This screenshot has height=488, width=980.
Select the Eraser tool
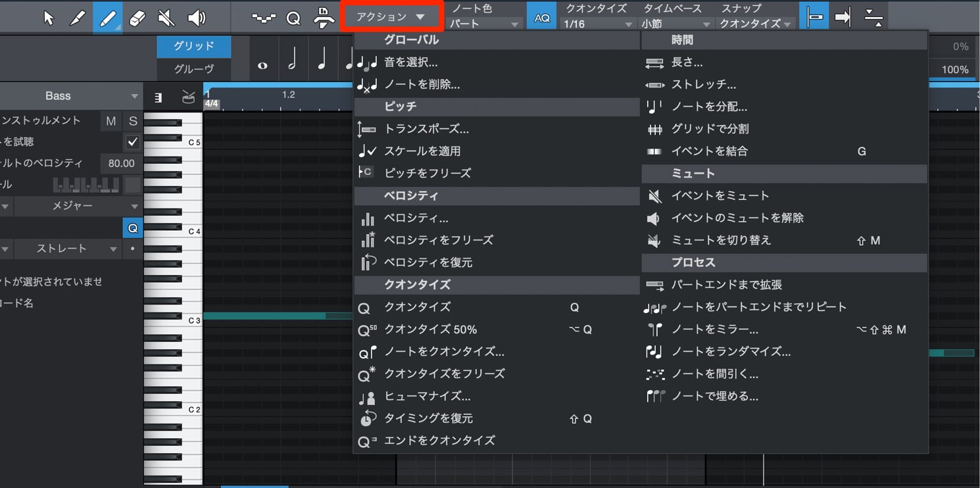click(x=137, y=18)
